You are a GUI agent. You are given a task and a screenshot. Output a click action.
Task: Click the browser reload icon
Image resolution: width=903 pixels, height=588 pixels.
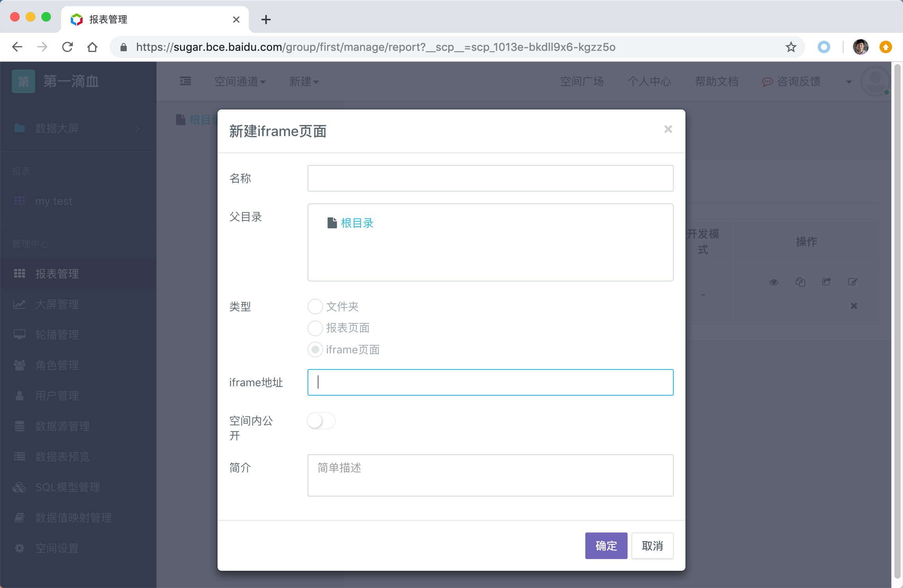tap(68, 47)
